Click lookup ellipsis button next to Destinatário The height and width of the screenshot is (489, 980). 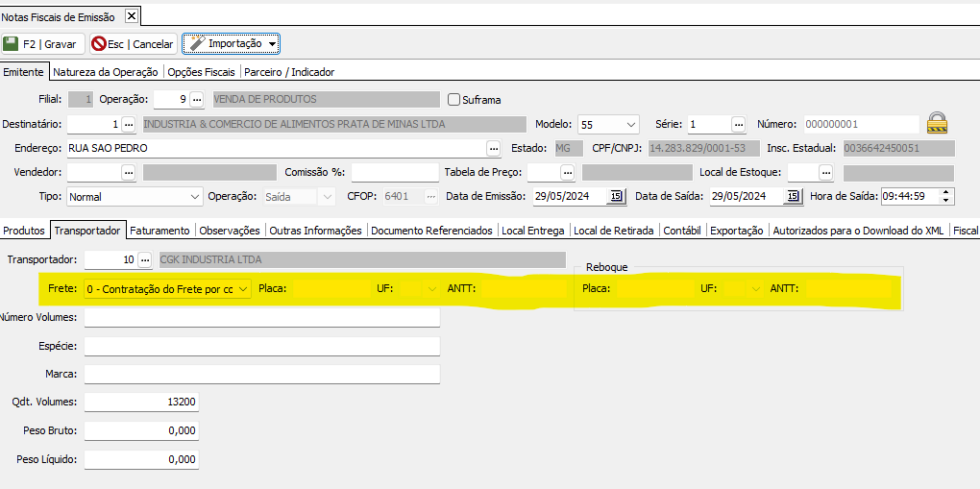coord(129,124)
